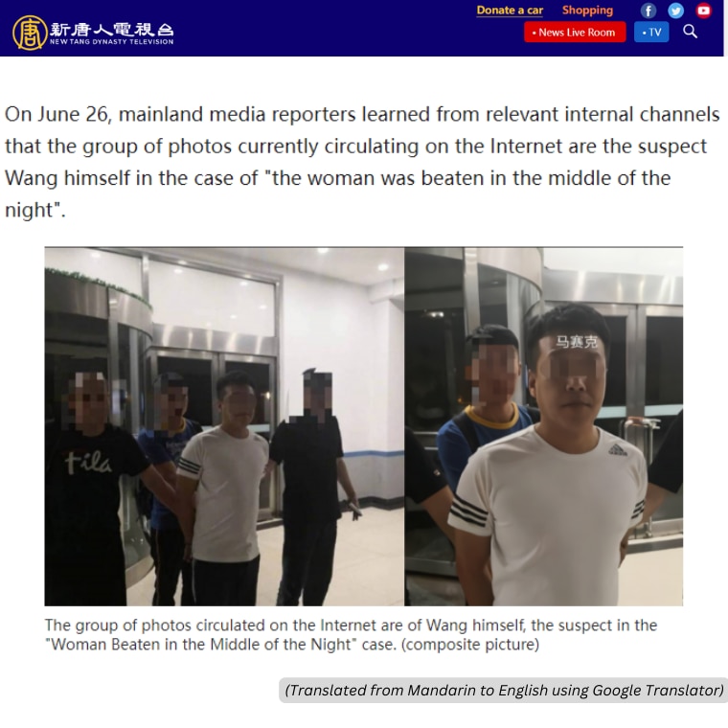Open the TV button

(x=651, y=32)
